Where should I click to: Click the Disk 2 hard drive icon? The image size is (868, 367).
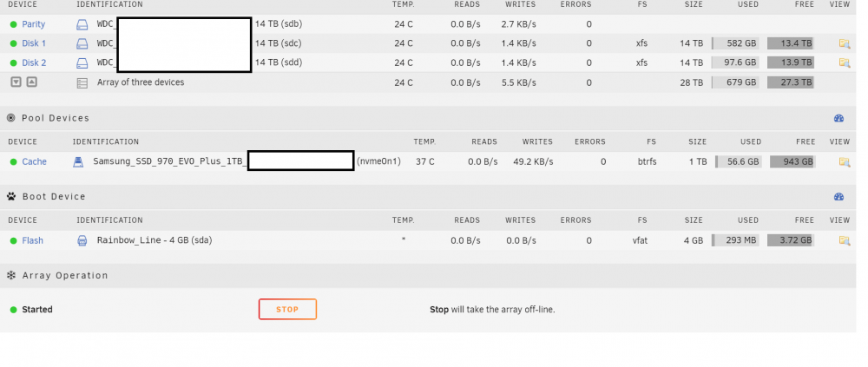[x=82, y=62]
